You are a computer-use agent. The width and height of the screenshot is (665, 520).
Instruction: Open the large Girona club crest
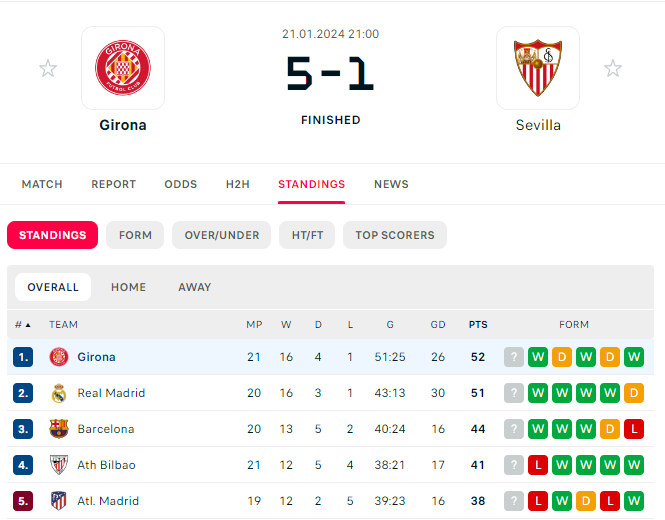[x=123, y=68]
